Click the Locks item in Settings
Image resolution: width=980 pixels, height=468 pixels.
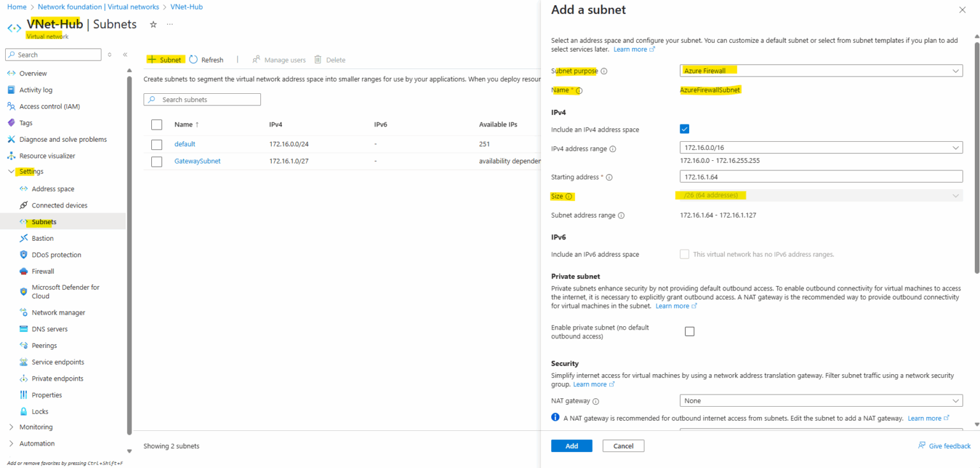pos(40,412)
